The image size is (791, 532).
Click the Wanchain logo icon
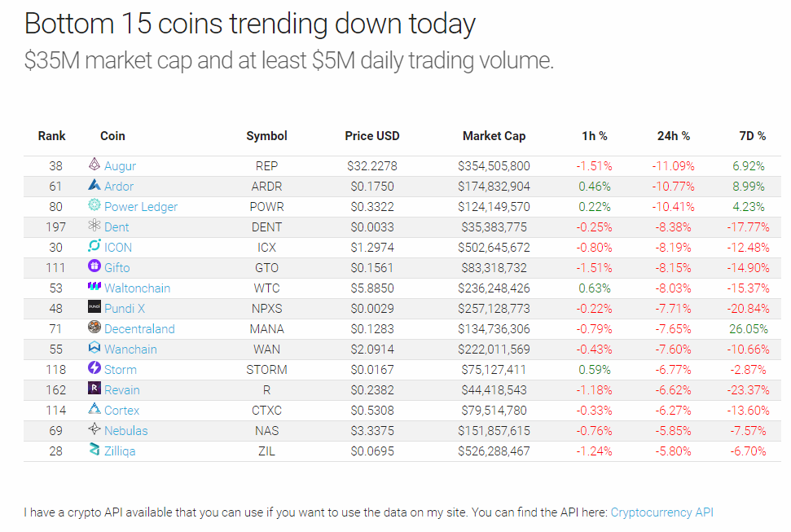94,349
